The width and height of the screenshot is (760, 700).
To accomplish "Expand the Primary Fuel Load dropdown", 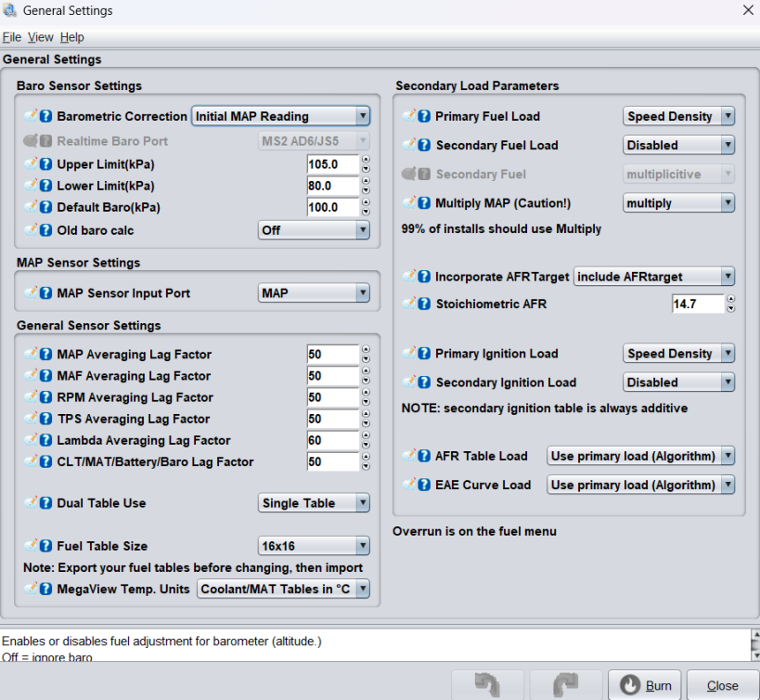I will click(x=678, y=116).
